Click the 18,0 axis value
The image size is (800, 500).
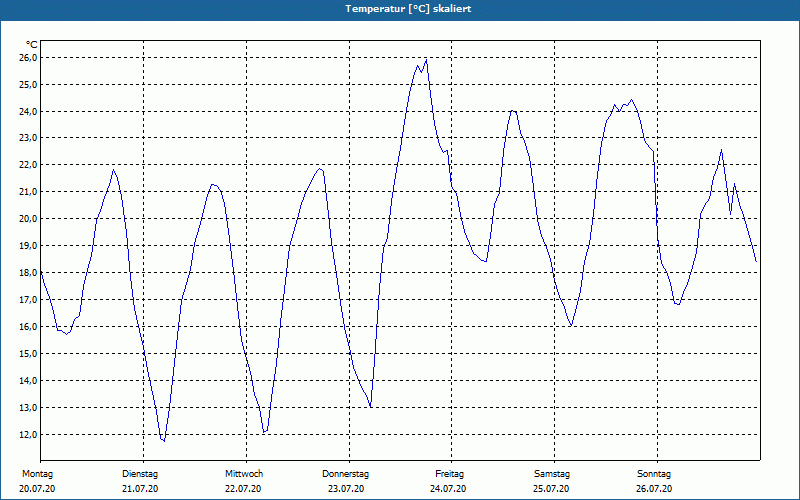click(x=28, y=273)
